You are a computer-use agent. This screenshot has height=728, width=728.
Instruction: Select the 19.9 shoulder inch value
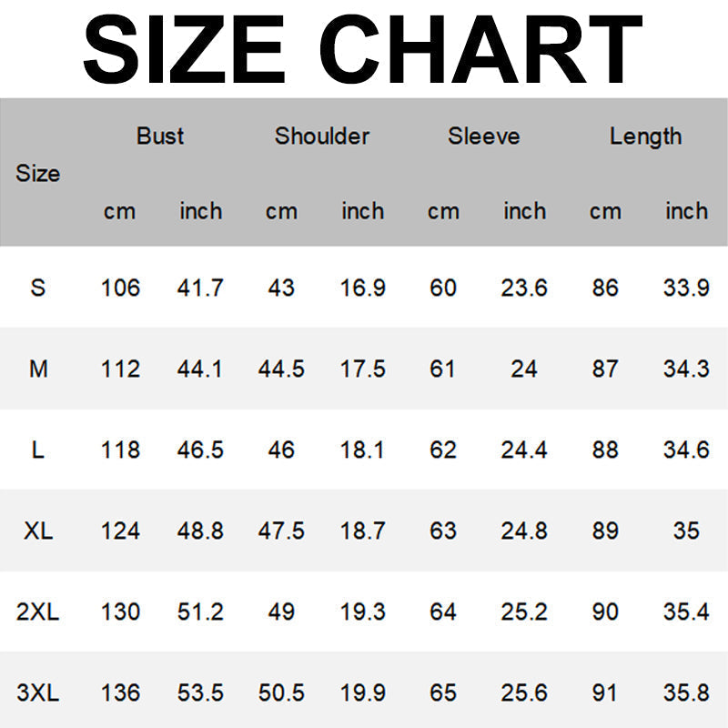point(362,693)
